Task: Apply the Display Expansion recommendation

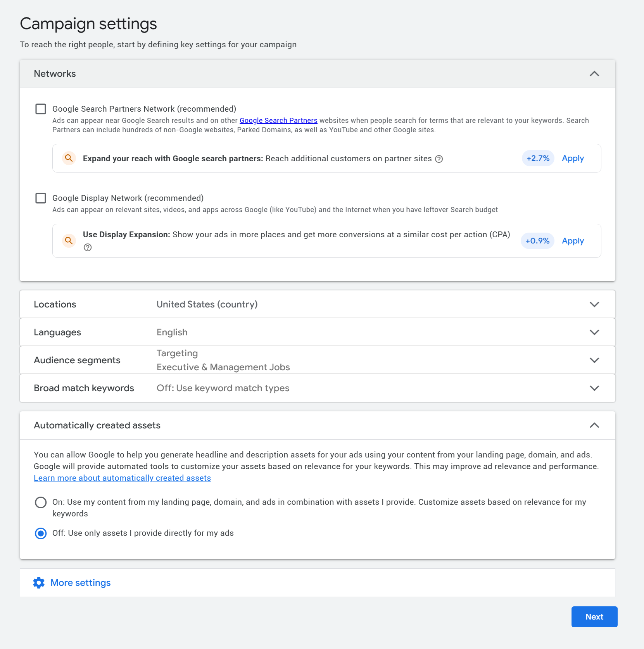Action: (573, 241)
